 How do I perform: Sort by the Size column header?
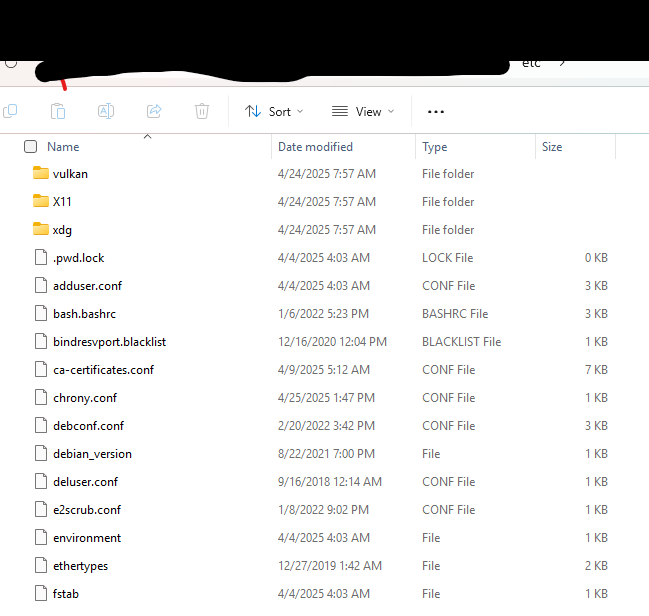[x=552, y=147]
